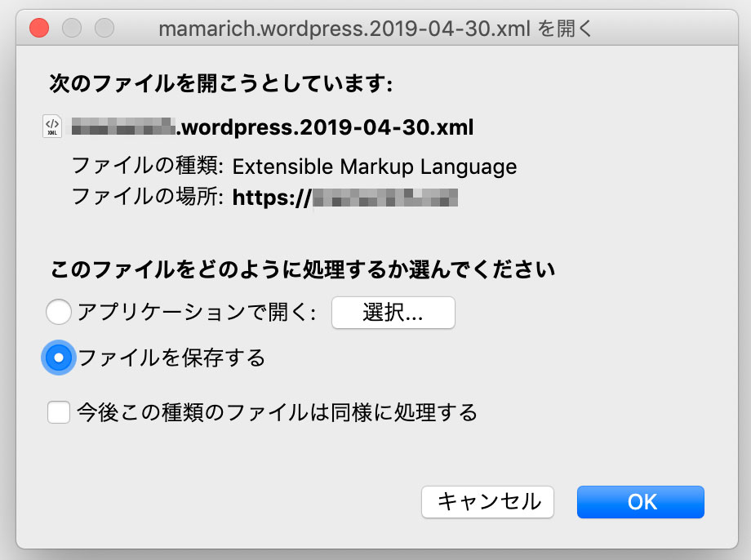Click the ファイルの場所 label

(148, 197)
